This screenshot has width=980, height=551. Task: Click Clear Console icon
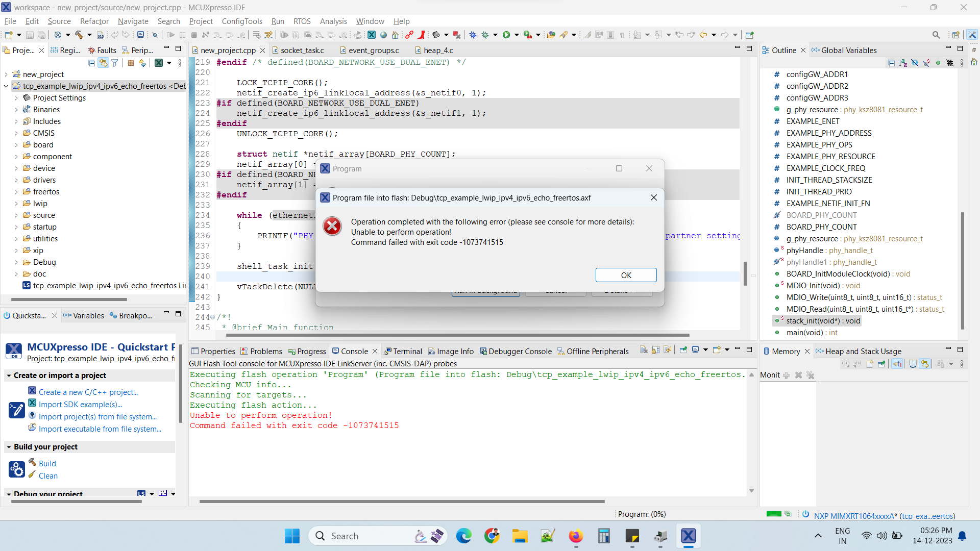click(644, 350)
